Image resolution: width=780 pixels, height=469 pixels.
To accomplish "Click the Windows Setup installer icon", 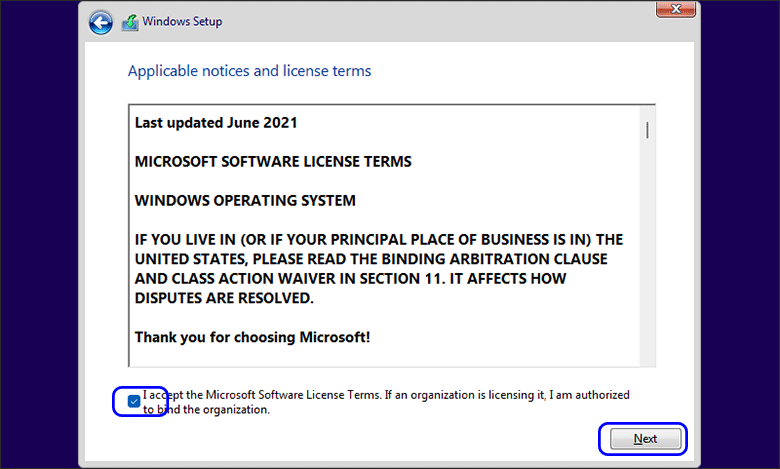I will (x=130, y=22).
